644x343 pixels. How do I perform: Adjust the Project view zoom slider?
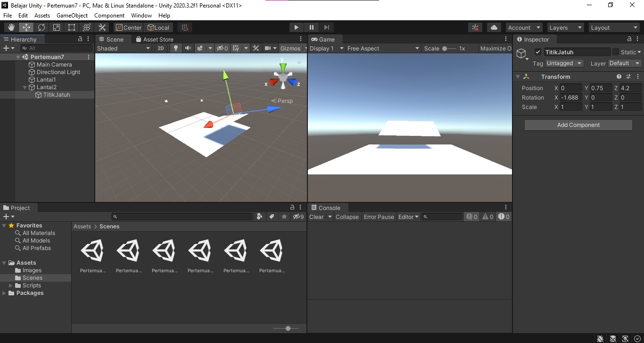coord(288,328)
